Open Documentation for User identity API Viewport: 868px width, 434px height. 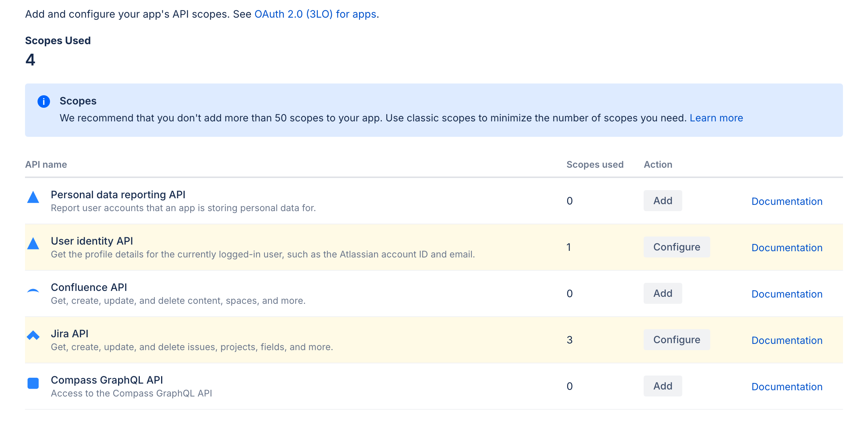pyautogui.click(x=787, y=248)
